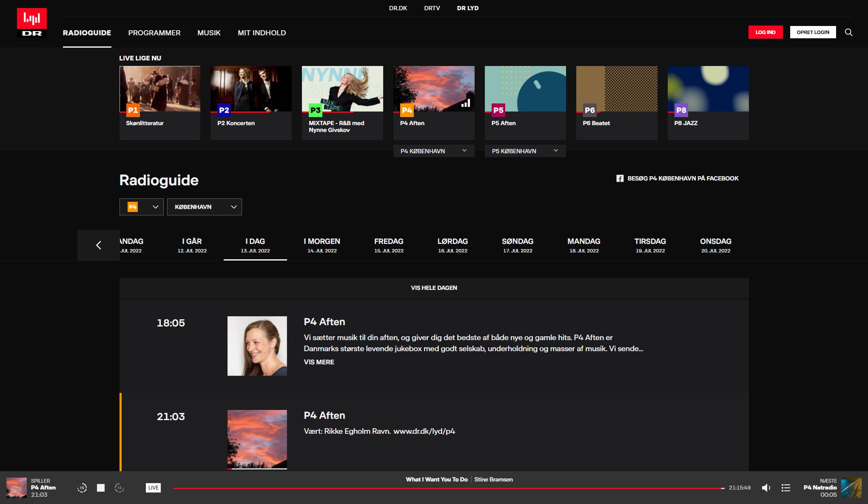This screenshot has height=504, width=868.
Task: Expand the P5 KØBENHAVN regional dropdown
Action: (525, 151)
